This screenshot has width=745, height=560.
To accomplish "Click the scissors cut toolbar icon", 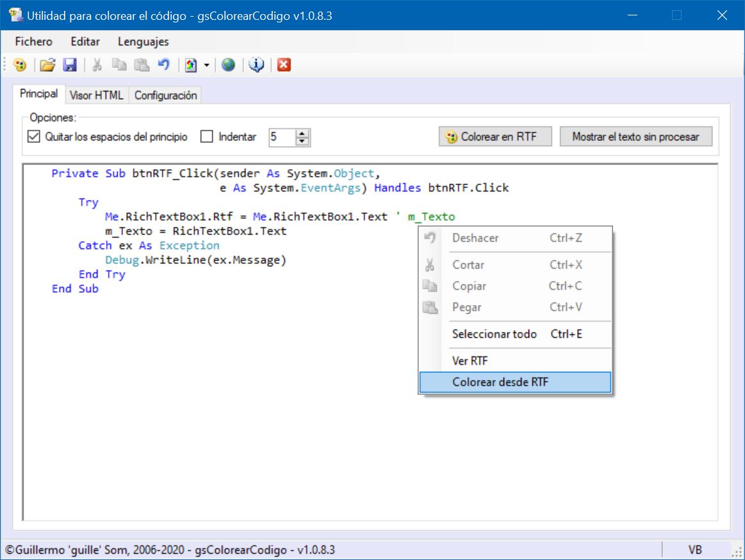I will pos(97,65).
